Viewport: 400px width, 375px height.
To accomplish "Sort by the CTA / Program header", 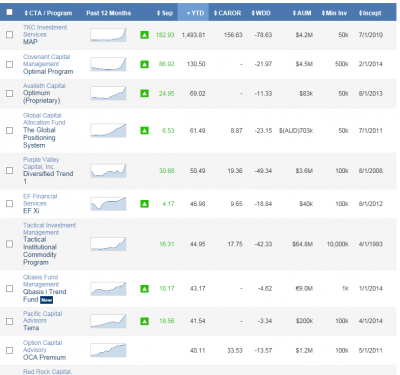I will point(48,13).
